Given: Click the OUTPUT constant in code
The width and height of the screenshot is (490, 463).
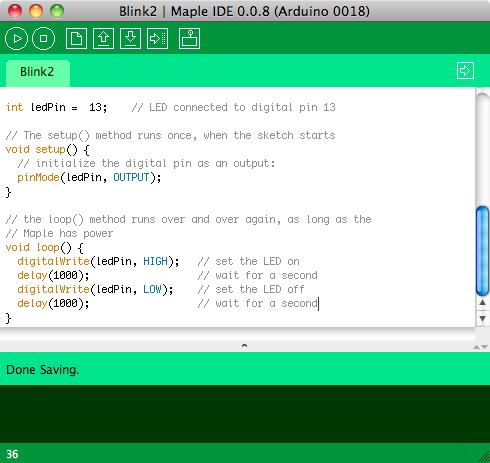Looking at the screenshot, I should (131, 177).
